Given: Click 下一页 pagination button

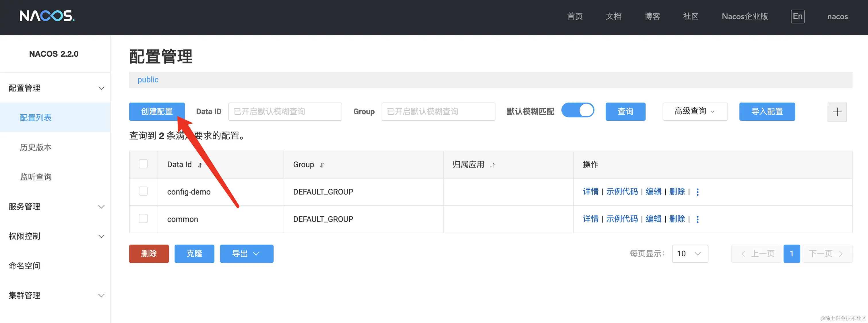Looking at the screenshot, I should point(827,254).
